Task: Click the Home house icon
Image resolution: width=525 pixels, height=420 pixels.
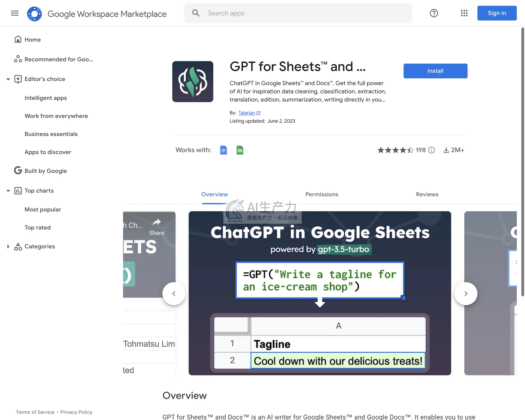Action: (18, 39)
